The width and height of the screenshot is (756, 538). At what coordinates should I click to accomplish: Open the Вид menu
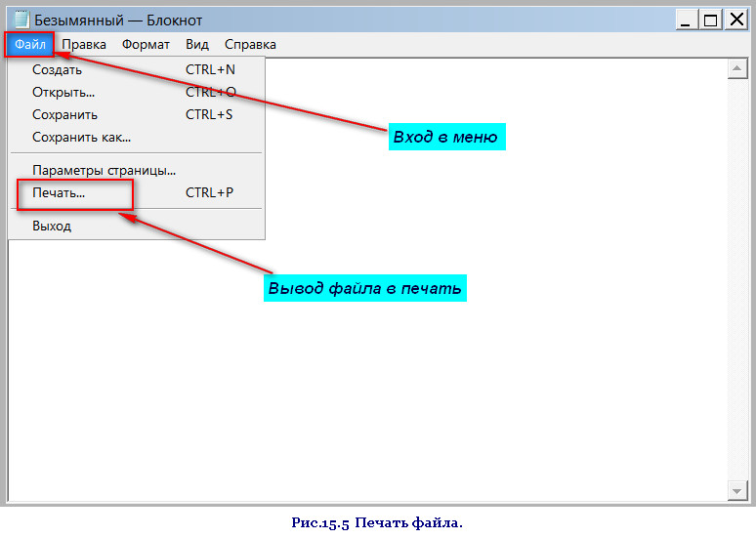pos(197,44)
